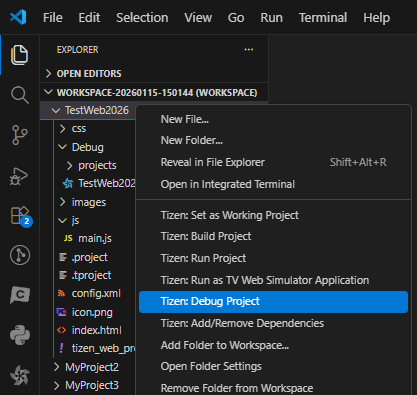The image size is (417, 395).
Task: Collapse the TestWeb2026 folder
Action: (x=56, y=110)
